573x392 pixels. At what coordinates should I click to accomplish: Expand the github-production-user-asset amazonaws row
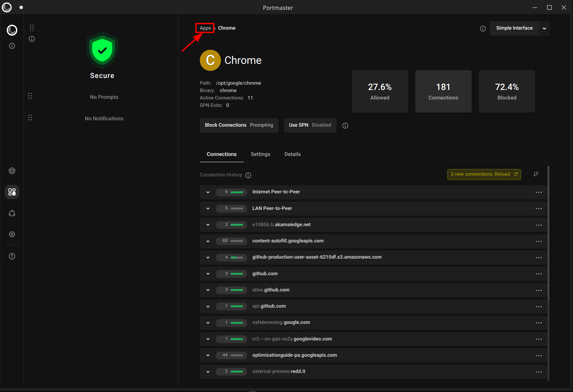coord(208,258)
